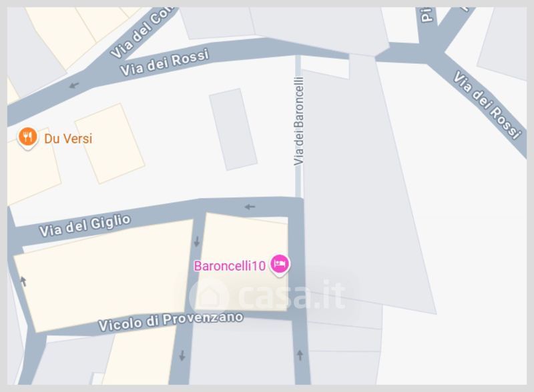
Task: Click the Vicolo di Provenzano street label
Action: point(171,321)
